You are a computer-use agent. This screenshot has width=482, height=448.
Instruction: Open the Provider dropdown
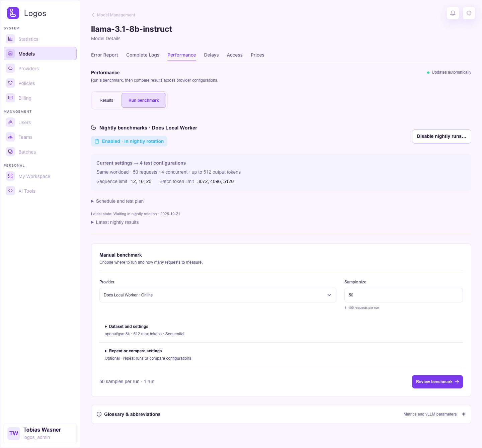tap(218, 295)
